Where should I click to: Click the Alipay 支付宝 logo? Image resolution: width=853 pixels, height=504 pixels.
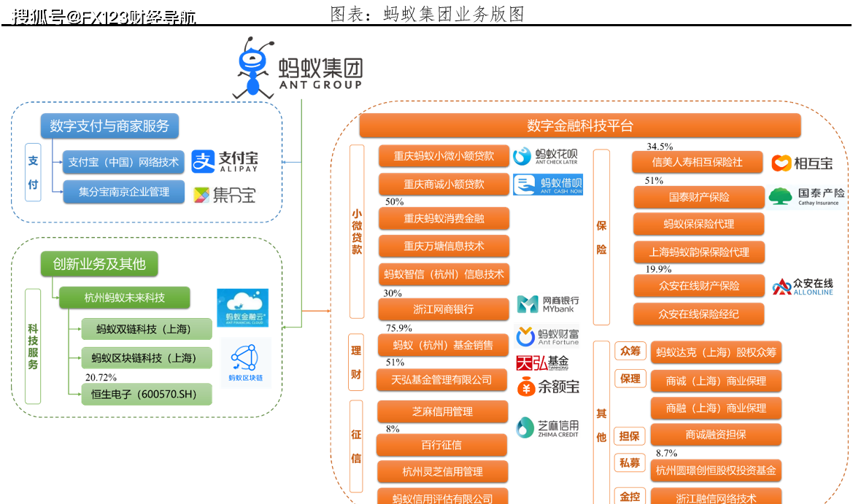click(225, 161)
